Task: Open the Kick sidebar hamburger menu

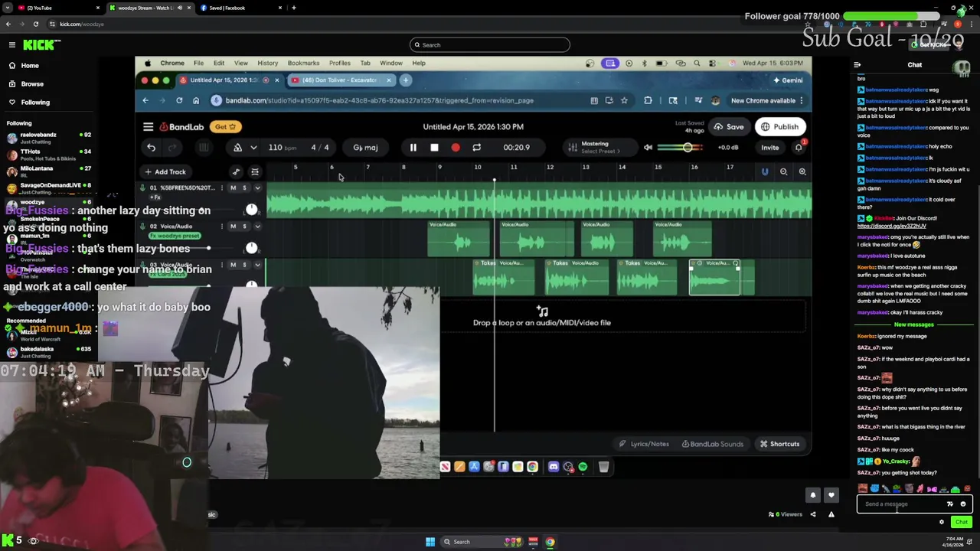Action: pos(11,45)
